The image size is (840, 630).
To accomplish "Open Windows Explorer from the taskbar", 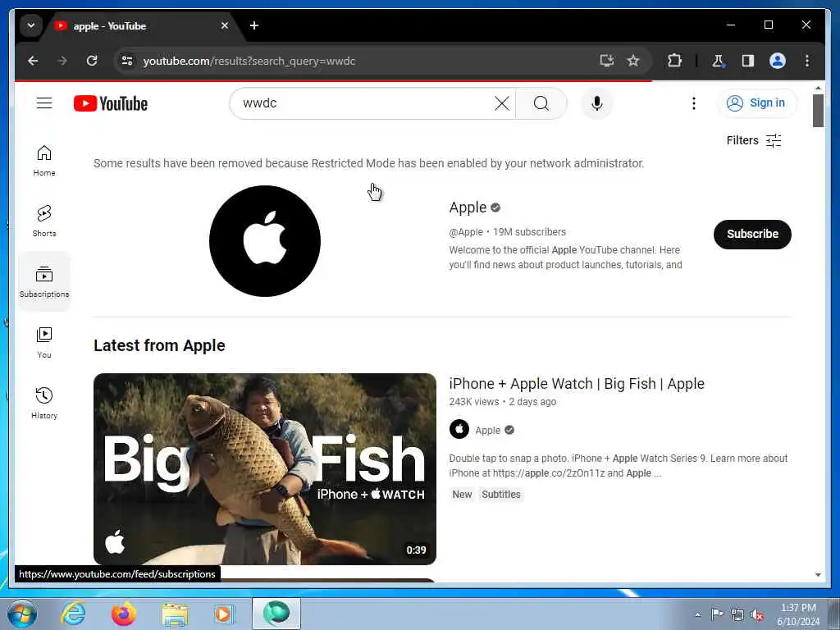I will (x=175, y=614).
